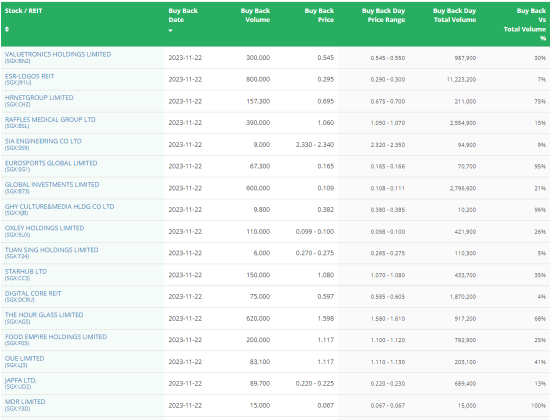Open TUAN SING HOLDINGS LIMITED link

(51, 250)
